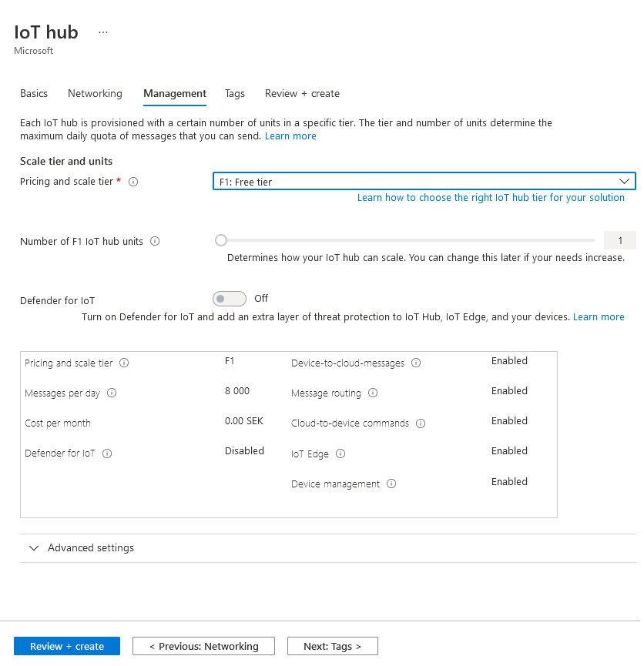The image size is (644, 666).
Task: Click the IoT hub units slider handle
Action: (x=221, y=240)
